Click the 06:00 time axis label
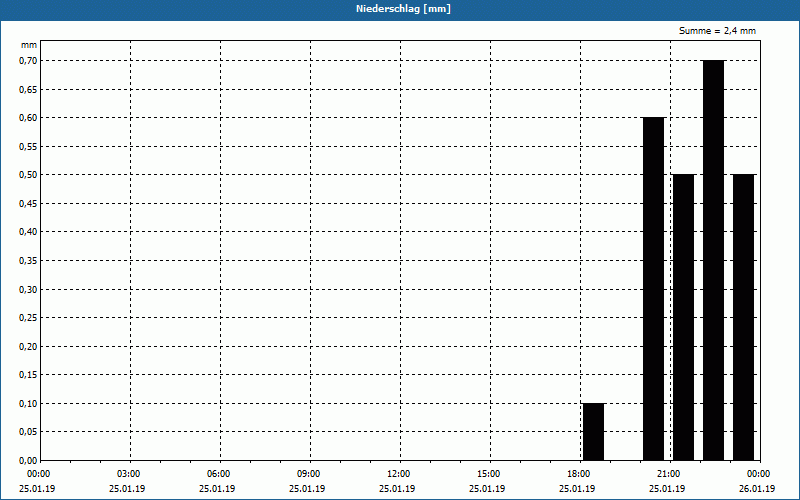The image size is (800, 500). [217, 474]
